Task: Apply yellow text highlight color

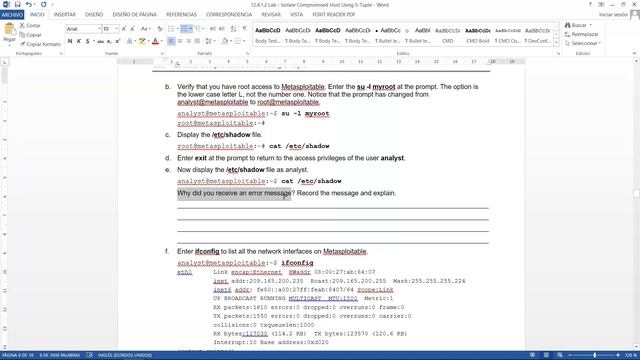Action: point(142,41)
